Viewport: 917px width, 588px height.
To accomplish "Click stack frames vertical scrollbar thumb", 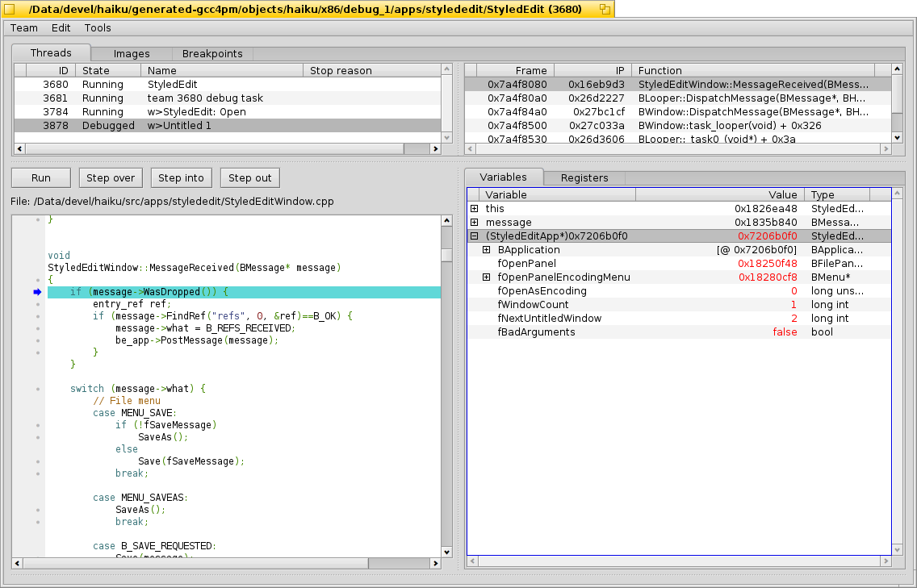I will coord(897,93).
